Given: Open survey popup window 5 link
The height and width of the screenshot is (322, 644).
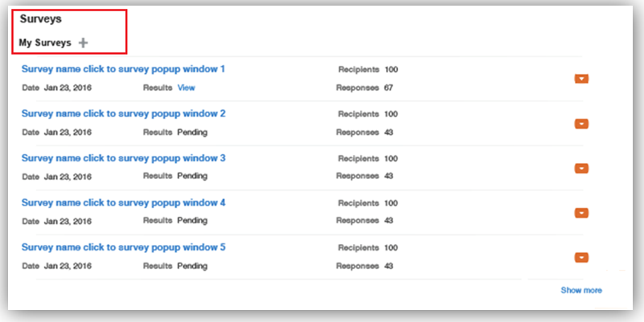Looking at the screenshot, I should point(123,247).
